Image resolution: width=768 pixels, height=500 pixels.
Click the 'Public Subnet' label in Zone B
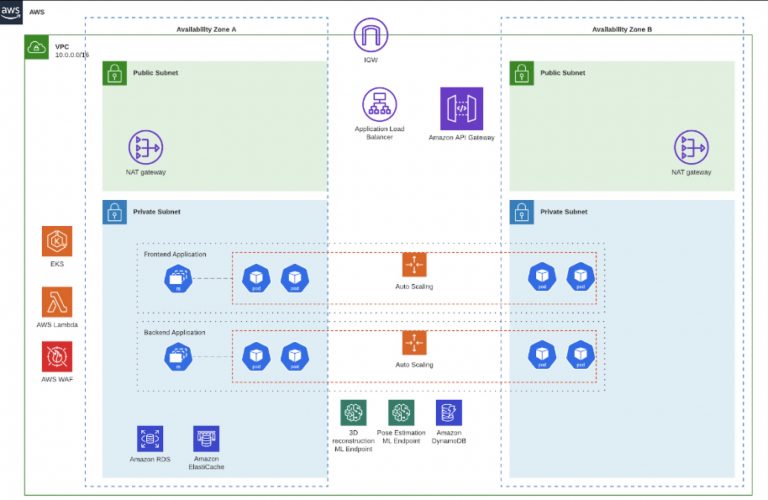point(563,72)
